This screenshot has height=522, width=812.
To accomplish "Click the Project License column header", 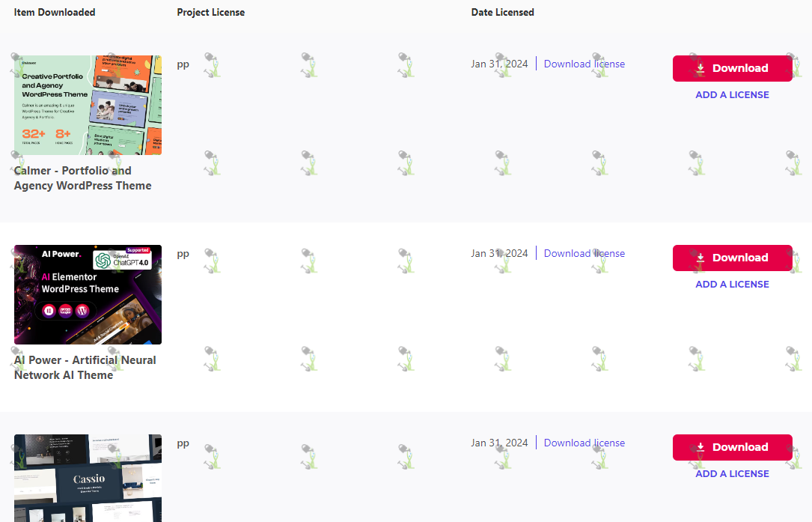I will pos(211,13).
